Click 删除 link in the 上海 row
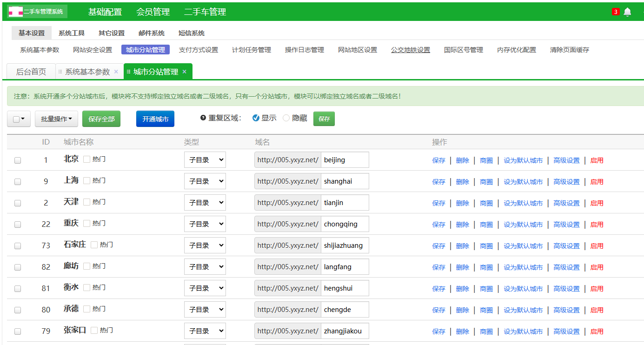This screenshot has height=345, width=644. [463, 182]
